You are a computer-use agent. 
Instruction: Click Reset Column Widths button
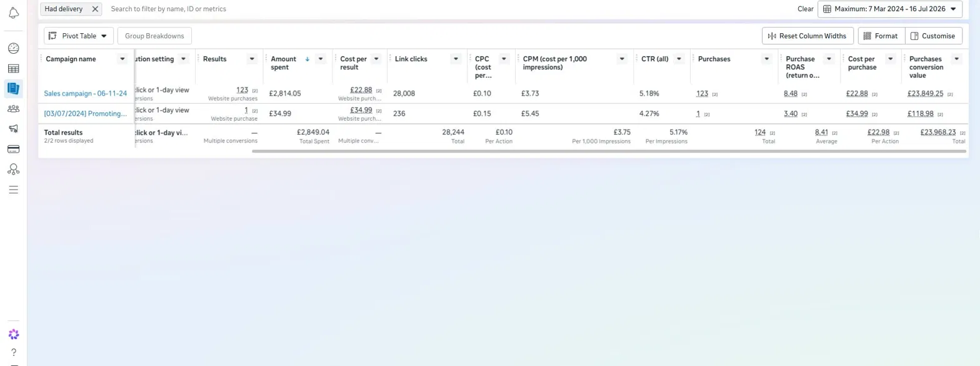[807, 36]
